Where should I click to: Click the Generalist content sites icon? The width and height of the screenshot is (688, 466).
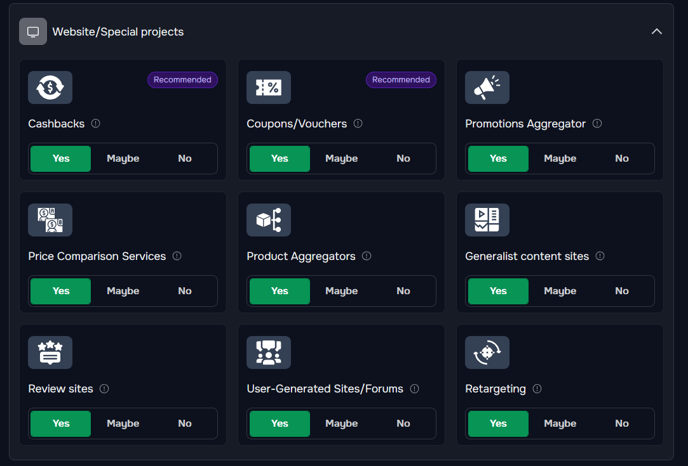tap(487, 220)
